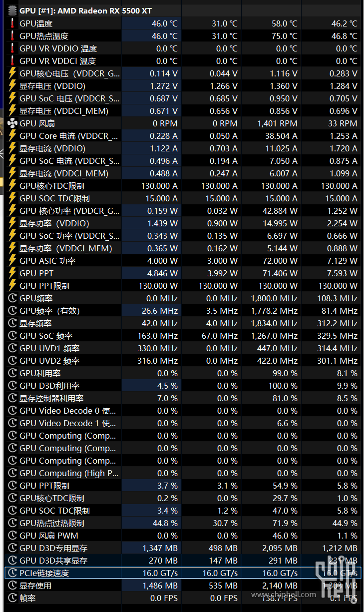This screenshot has height=612, width=364.
Task: Click the lightning icon beside GPU ASIC 功率
Action: click(x=12, y=260)
